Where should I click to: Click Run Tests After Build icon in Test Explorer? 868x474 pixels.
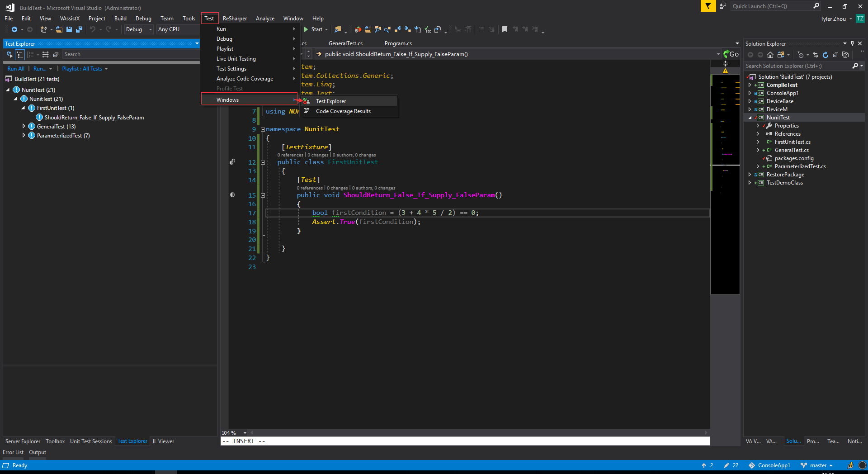(9, 54)
